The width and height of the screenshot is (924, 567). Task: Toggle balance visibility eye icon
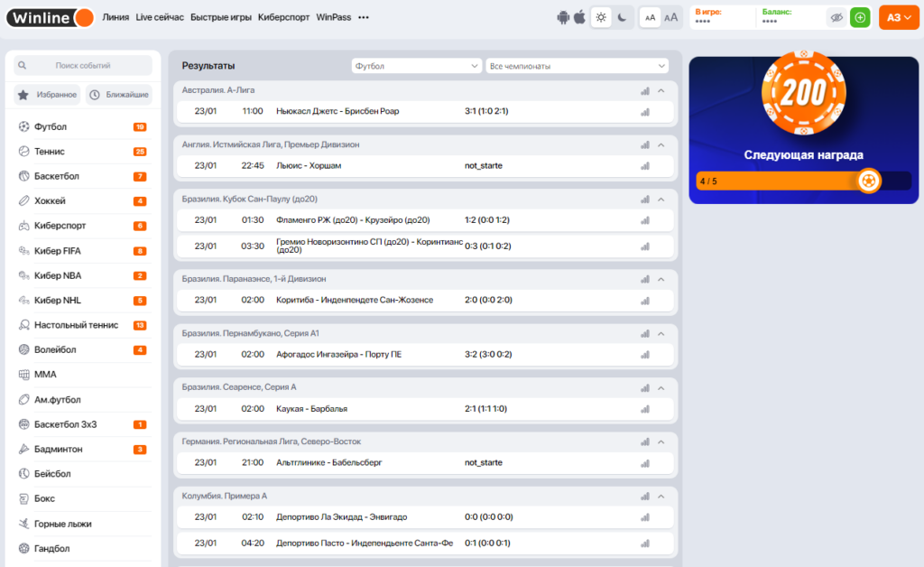coord(836,18)
